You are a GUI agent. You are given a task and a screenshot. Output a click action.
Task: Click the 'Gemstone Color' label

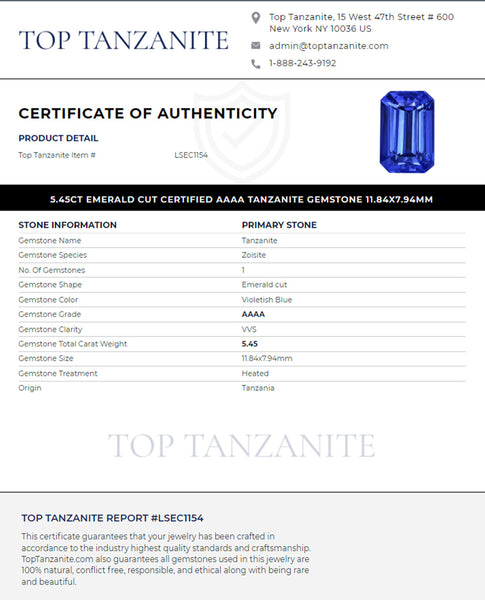[x=48, y=300]
